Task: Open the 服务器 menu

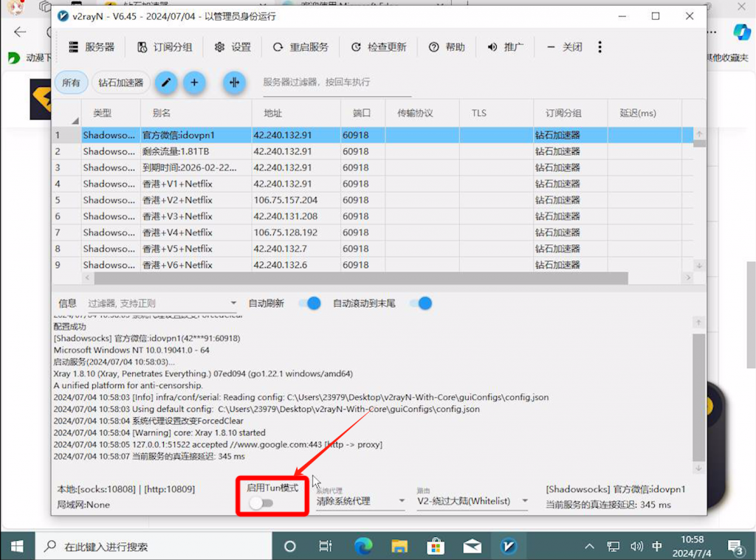Action: 92,46
